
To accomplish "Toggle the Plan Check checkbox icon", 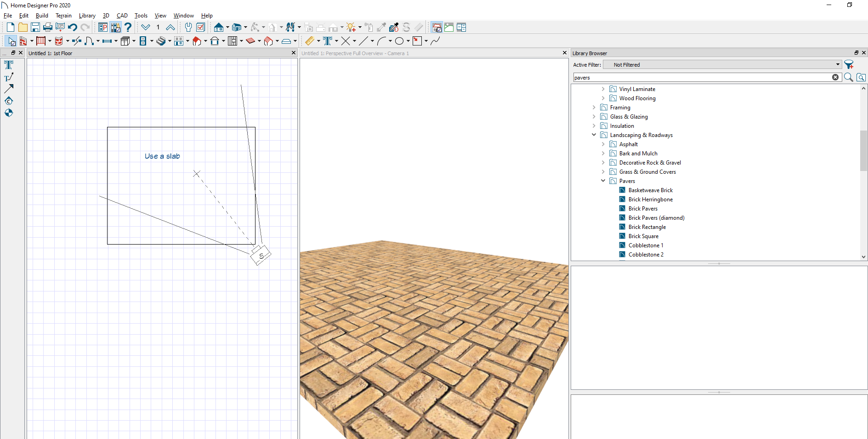I will [x=201, y=28].
